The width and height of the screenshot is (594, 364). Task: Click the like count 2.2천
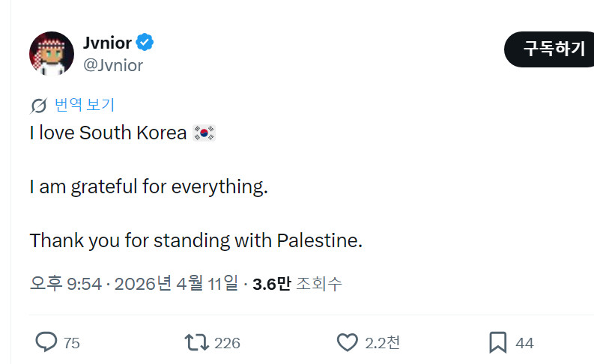click(x=382, y=343)
